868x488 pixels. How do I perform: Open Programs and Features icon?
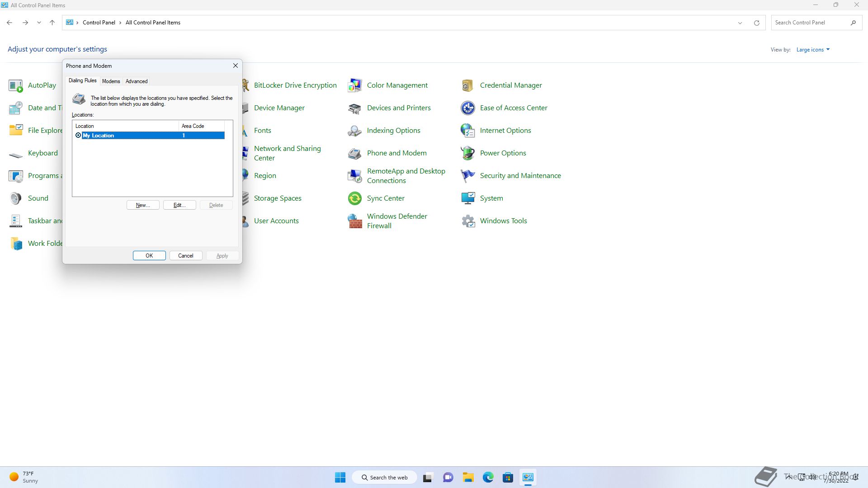click(x=16, y=176)
